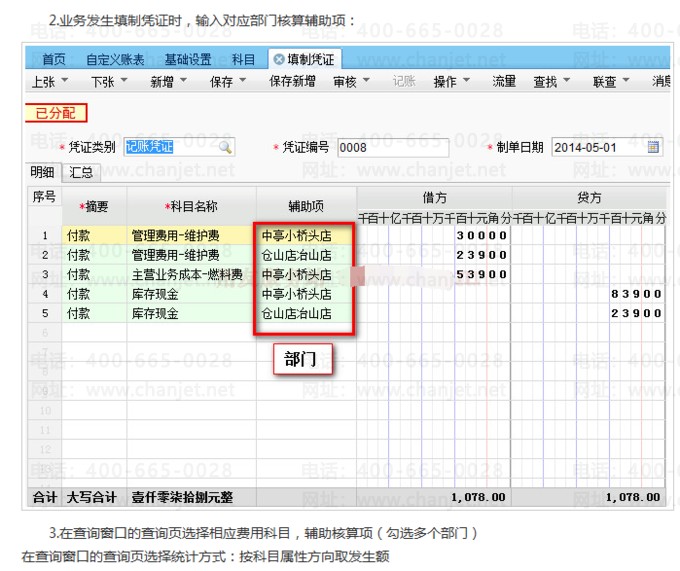Expand the 操作 dropdown arrow

click(x=466, y=80)
